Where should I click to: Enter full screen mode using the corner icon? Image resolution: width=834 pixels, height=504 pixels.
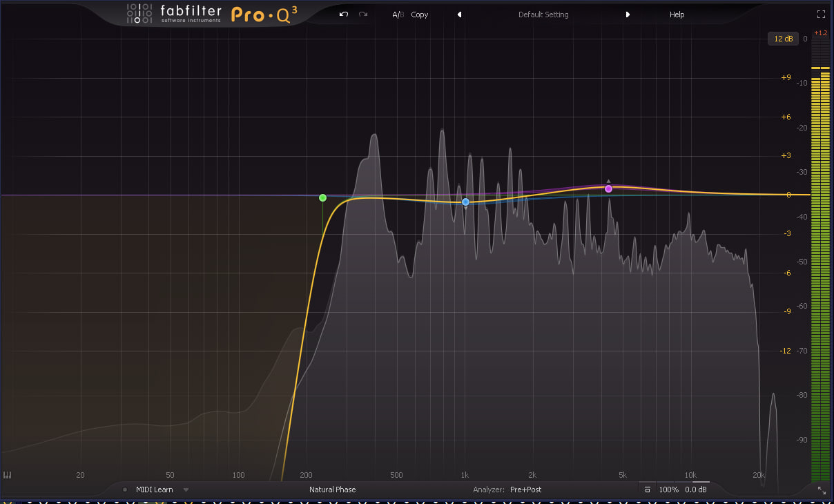[821, 14]
